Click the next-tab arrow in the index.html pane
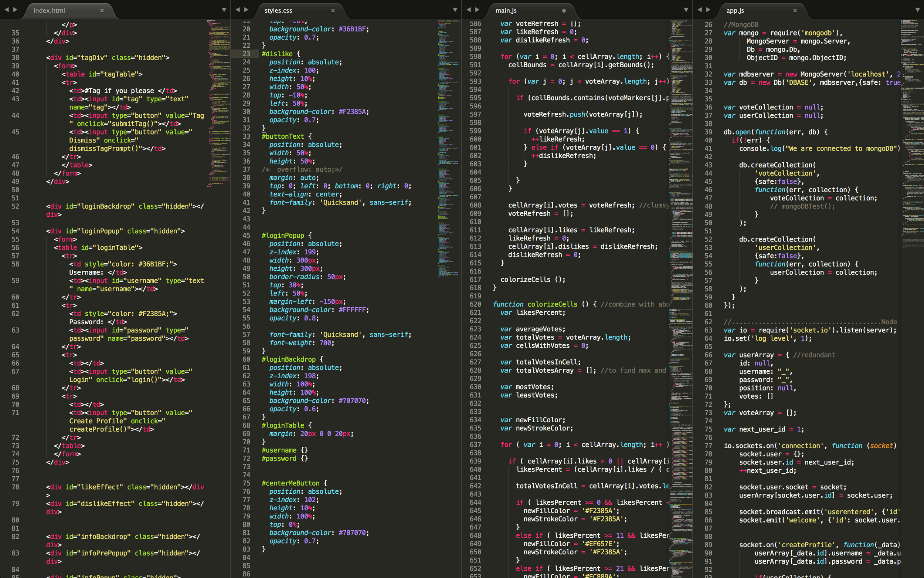The width and height of the screenshot is (924, 578). pos(15,10)
